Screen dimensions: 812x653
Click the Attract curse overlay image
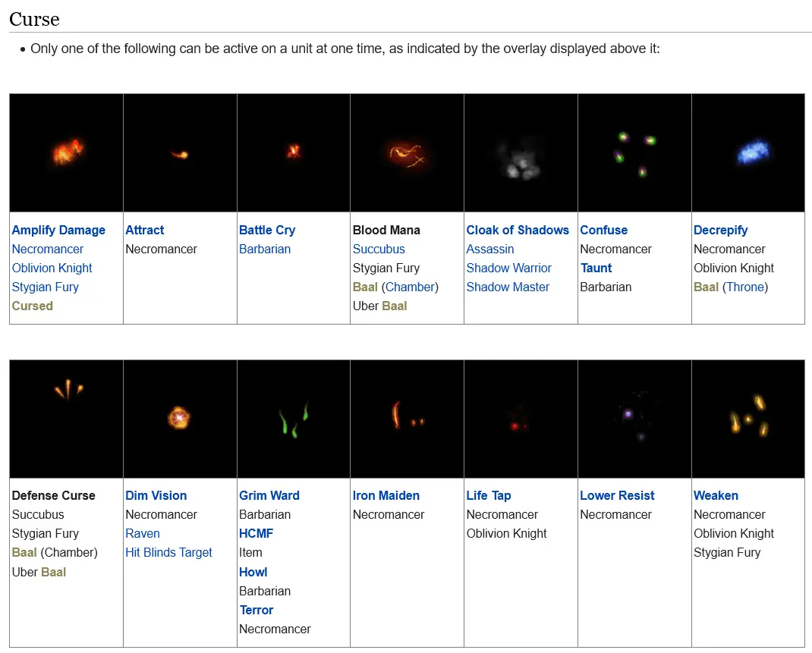click(180, 152)
